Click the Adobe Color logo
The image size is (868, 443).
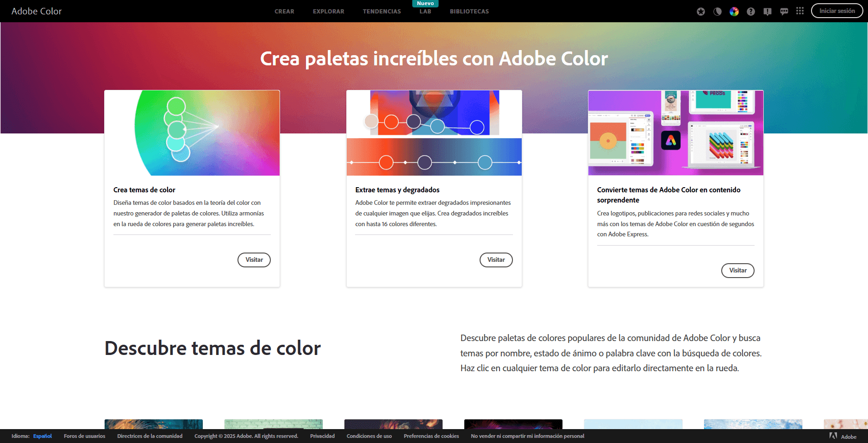tap(37, 11)
